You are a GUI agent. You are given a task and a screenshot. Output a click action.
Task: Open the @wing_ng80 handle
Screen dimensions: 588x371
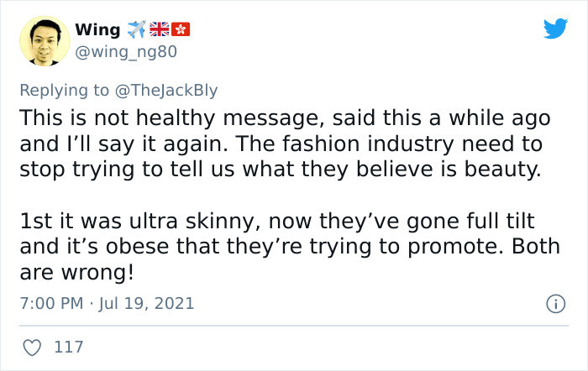click(126, 52)
